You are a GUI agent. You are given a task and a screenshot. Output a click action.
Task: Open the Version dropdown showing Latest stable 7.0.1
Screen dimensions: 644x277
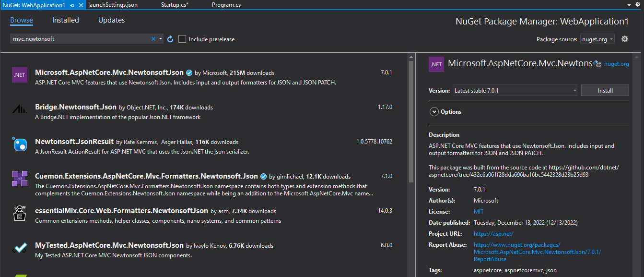pos(574,90)
